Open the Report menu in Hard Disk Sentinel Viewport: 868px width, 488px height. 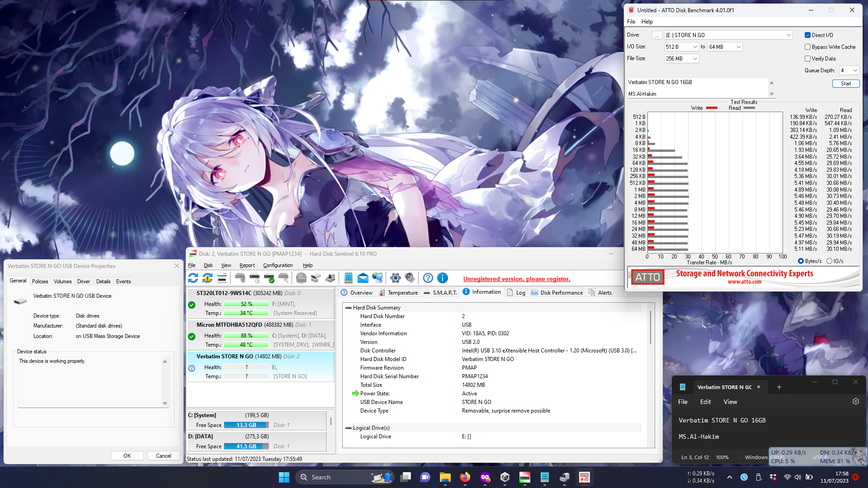[247, 265]
